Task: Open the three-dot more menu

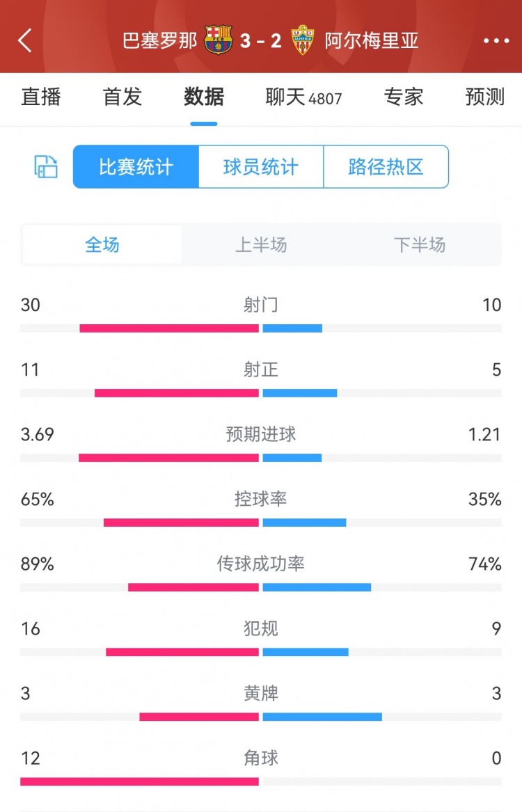Action: point(496,41)
